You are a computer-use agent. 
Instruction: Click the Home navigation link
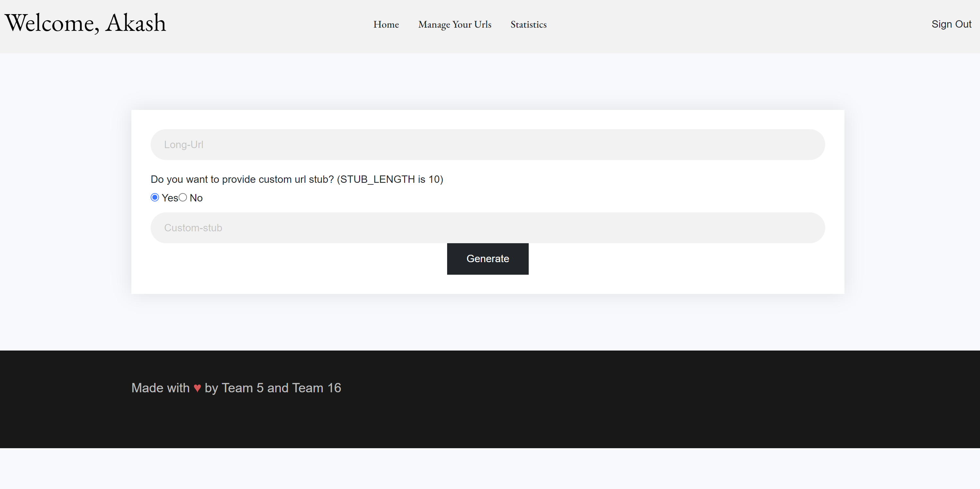click(386, 24)
